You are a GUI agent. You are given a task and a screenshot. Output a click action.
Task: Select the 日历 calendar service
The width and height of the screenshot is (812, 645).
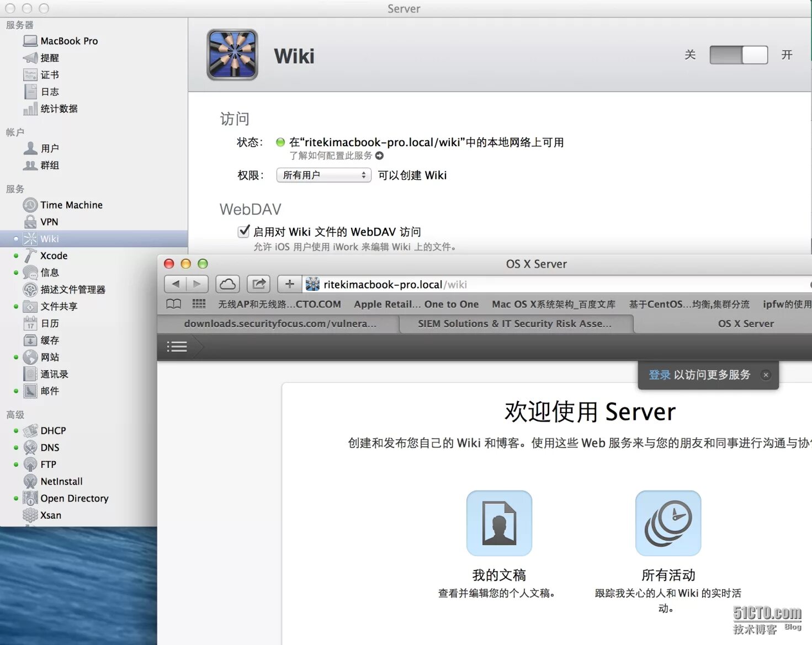click(41, 323)
